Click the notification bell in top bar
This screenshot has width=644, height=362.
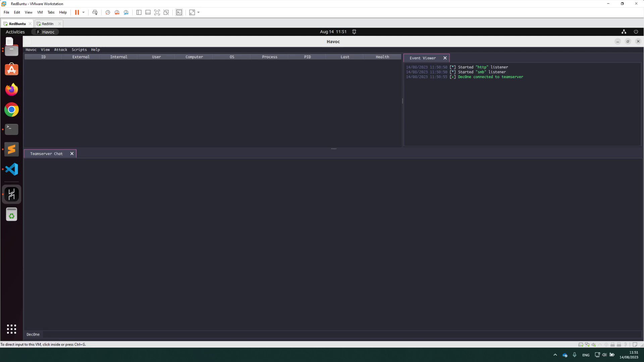[354, 32]
